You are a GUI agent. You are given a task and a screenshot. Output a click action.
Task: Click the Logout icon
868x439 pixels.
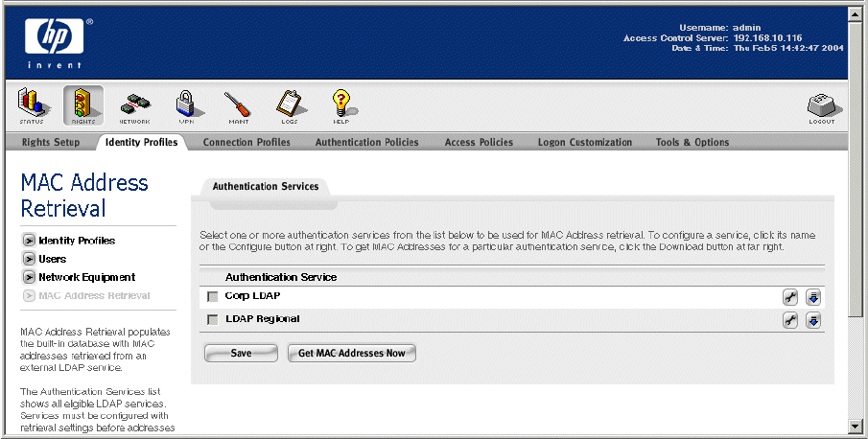click(x=822, y=108)
